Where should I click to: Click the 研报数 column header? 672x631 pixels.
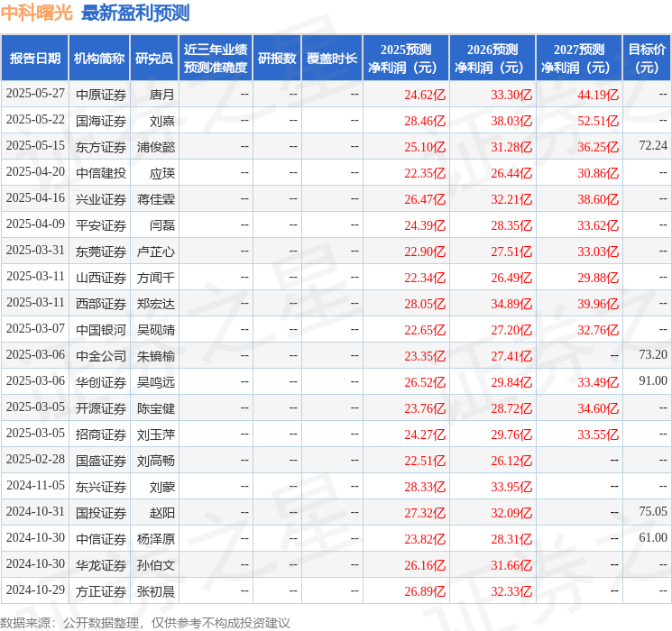point(277,59)
